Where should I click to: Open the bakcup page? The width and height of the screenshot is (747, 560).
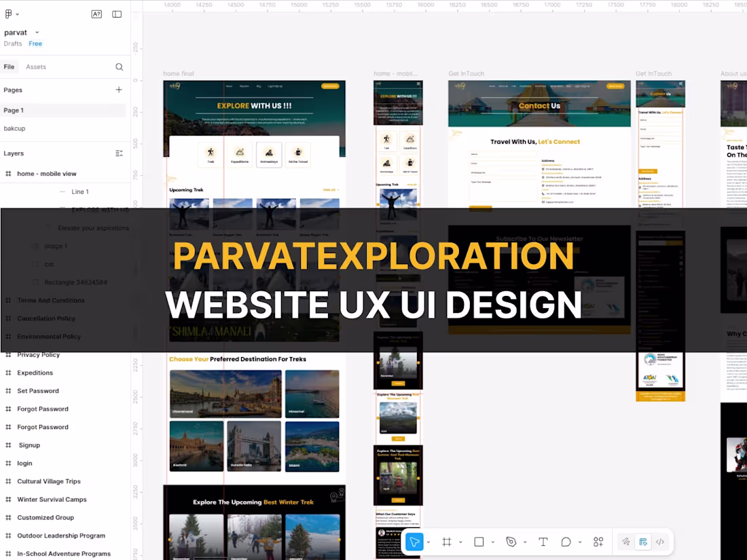point(14,128)
